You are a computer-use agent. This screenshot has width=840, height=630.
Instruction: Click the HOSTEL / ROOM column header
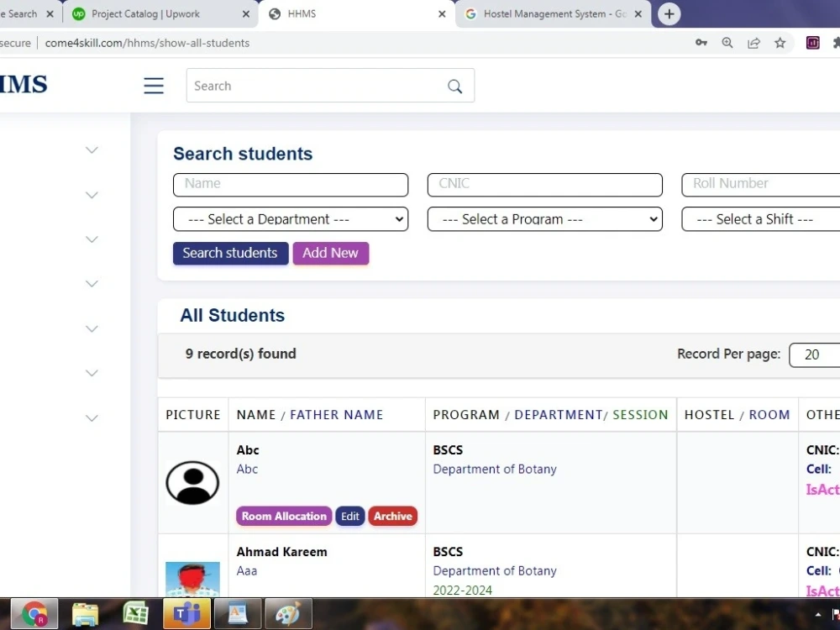(738, 415)
